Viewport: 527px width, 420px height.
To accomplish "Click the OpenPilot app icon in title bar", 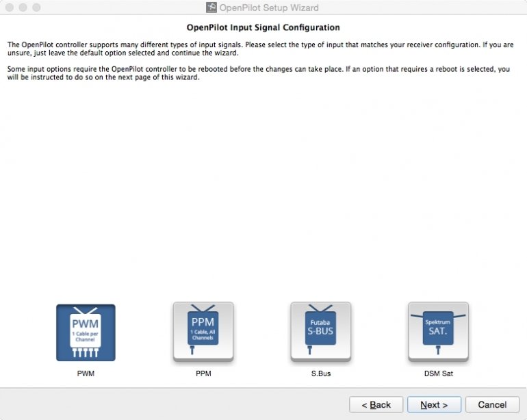I will click(211, 8).
